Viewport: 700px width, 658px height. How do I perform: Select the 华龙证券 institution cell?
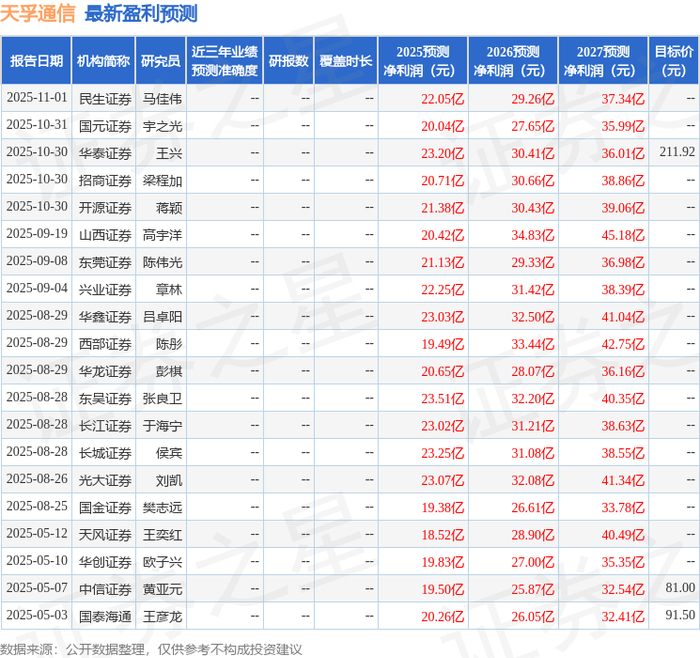(105, 371)
